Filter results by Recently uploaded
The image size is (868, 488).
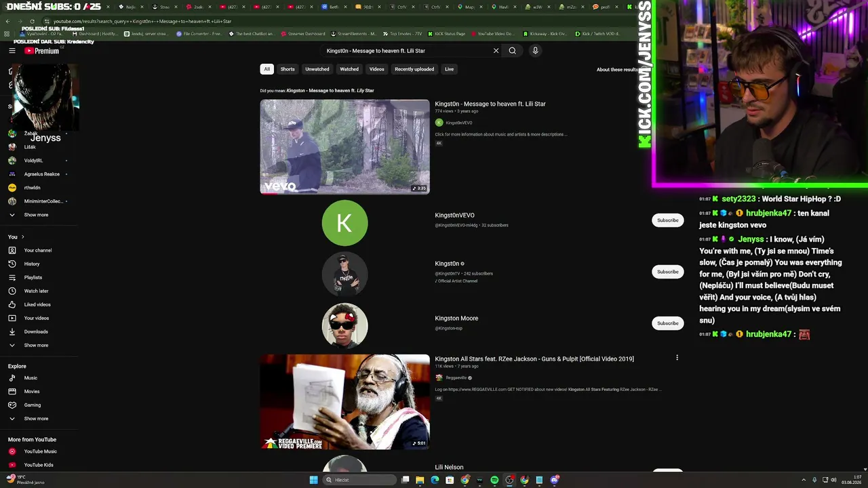coord(414,69)
